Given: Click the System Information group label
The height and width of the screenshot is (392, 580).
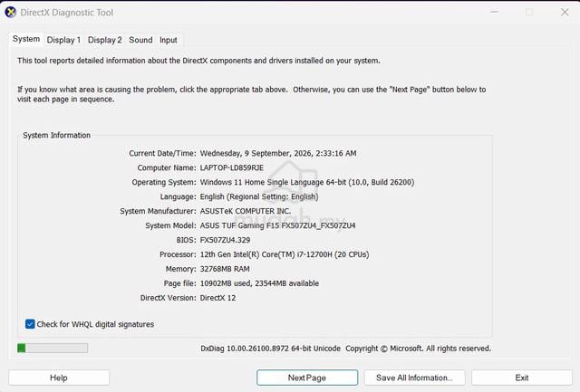Looking at the screenshot, I should pyautogui.click(x=56, y=135).
